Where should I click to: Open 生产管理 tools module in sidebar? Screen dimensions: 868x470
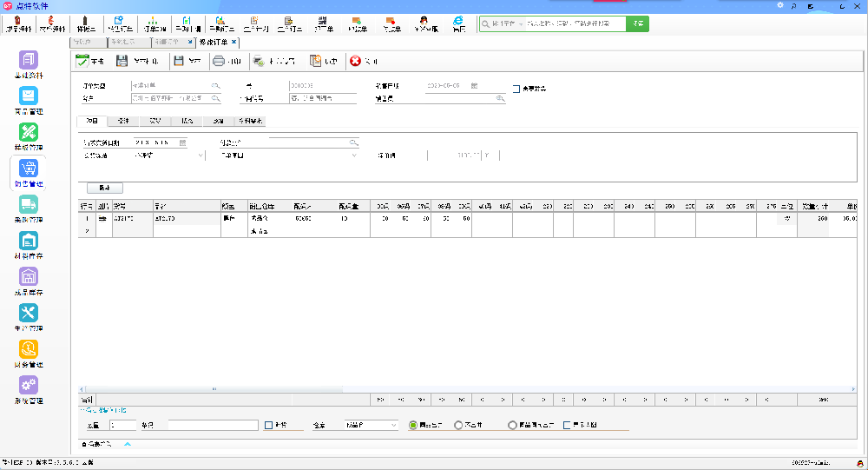point(29,318)
